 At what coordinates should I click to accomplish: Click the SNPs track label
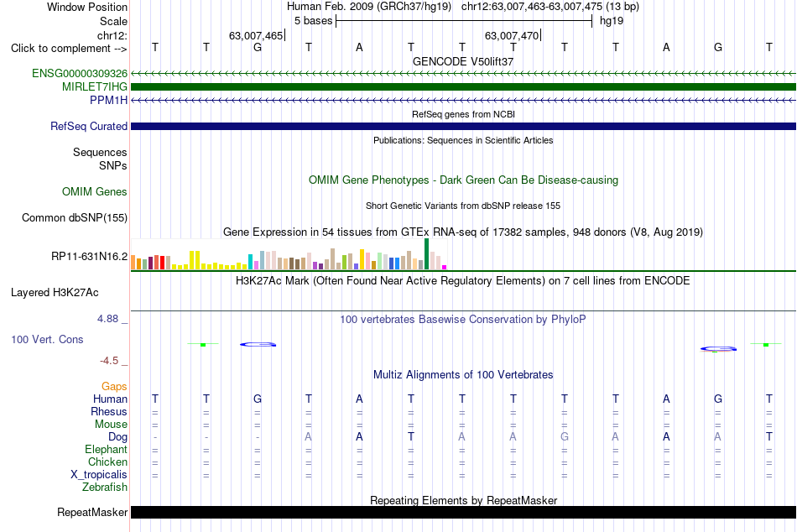coord(113,166)
